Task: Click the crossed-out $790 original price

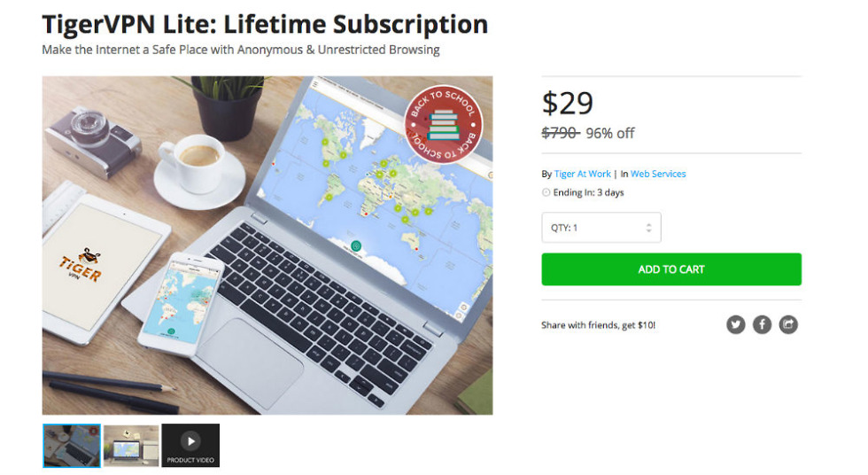Action: (560, 133)
